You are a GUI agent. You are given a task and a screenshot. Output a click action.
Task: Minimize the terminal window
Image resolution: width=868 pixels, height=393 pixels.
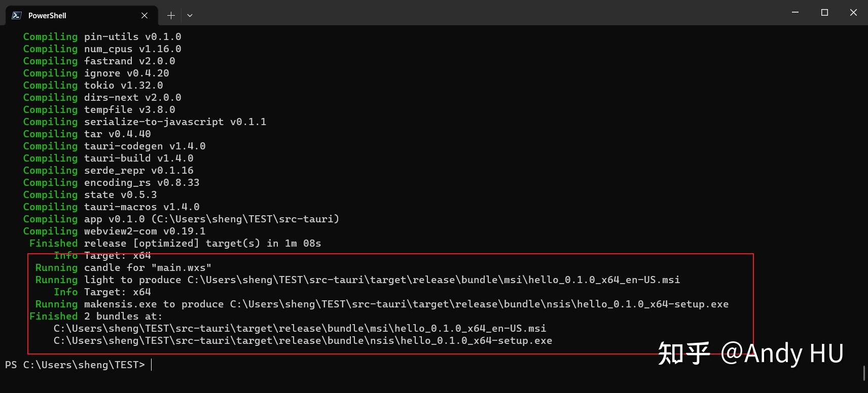(795, 13)
